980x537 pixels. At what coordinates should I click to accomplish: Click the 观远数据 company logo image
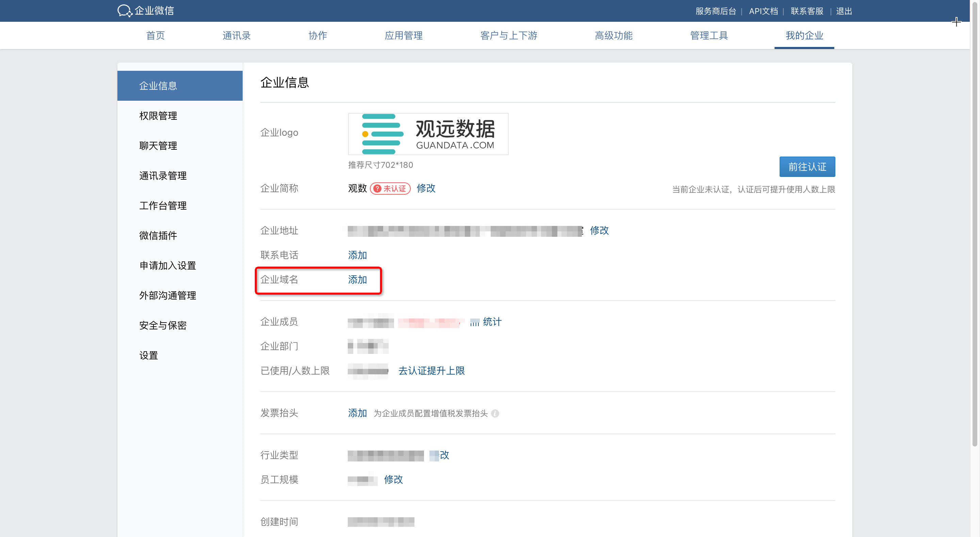coord(428,134)
